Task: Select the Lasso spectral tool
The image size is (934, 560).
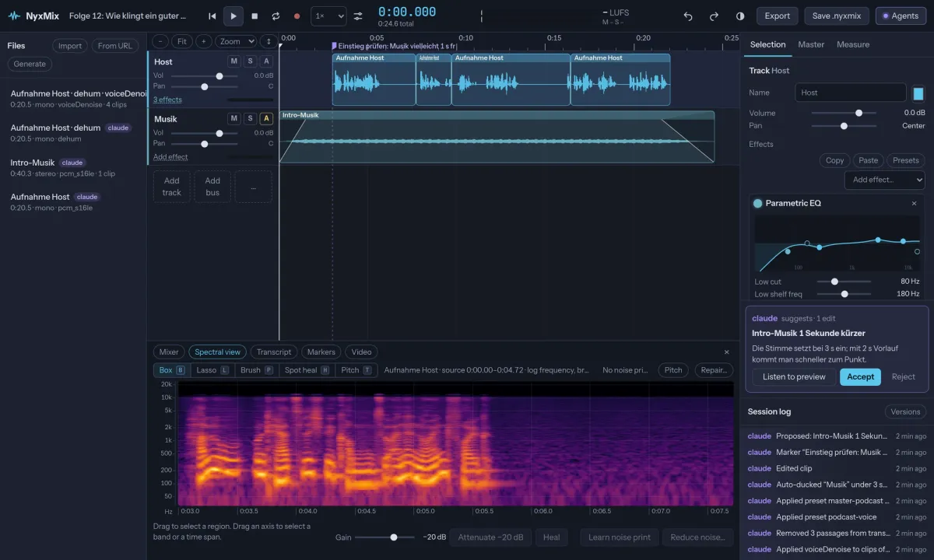Action: [x=212, y=370]
